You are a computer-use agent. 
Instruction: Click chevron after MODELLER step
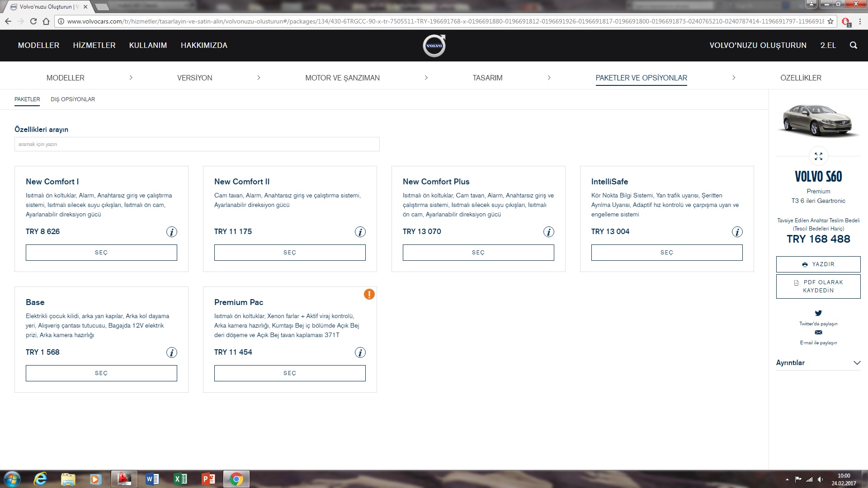(x=131, y=78)
